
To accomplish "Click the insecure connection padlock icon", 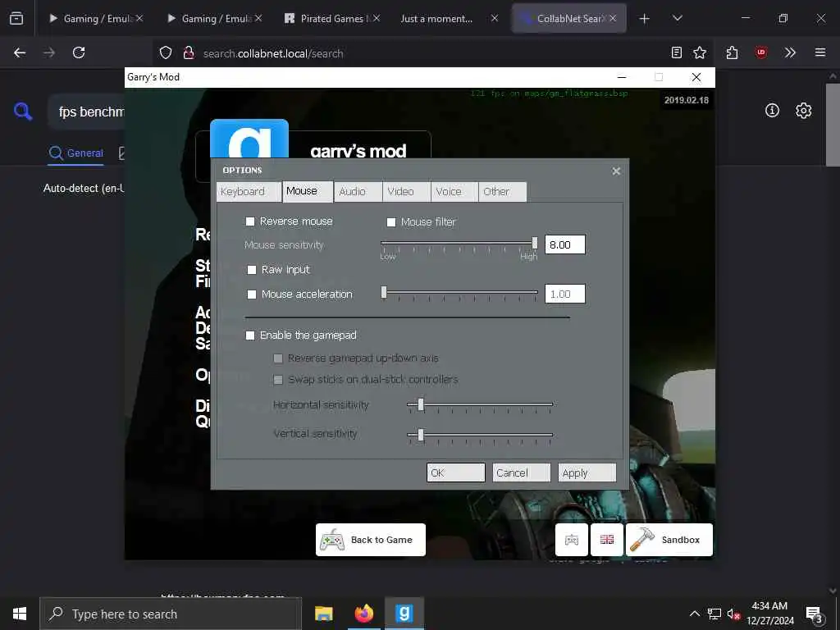I will pos(188,53).
